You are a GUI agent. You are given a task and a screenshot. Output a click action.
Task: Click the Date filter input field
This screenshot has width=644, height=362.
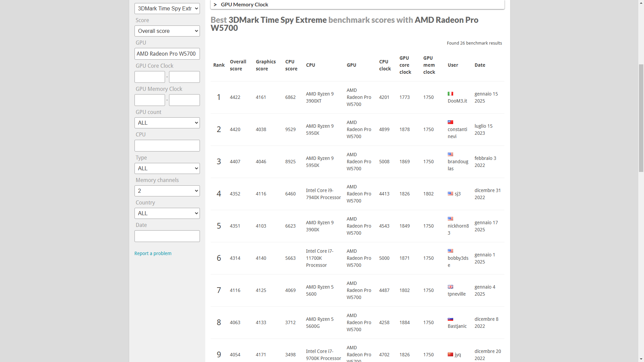(x=167, y=236)
